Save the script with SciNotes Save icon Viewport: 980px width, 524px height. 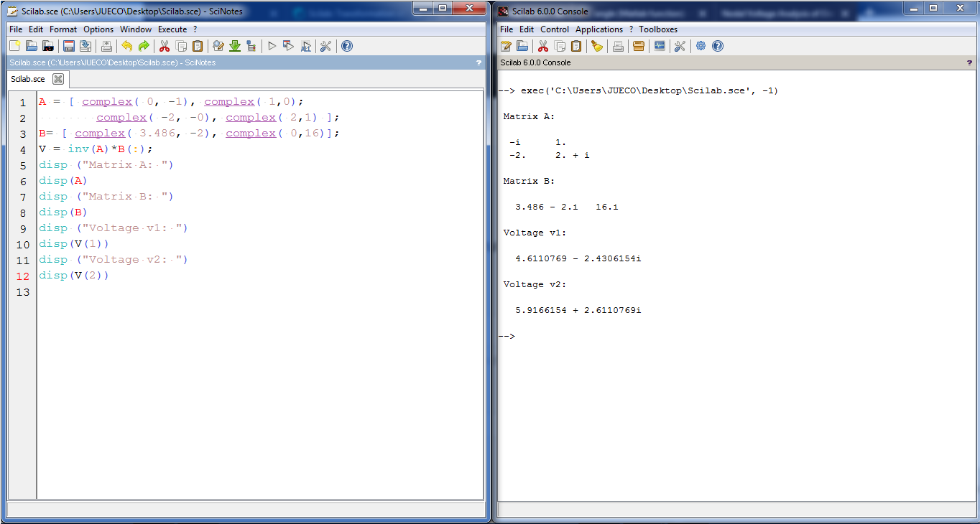click(x=69, y=46)
